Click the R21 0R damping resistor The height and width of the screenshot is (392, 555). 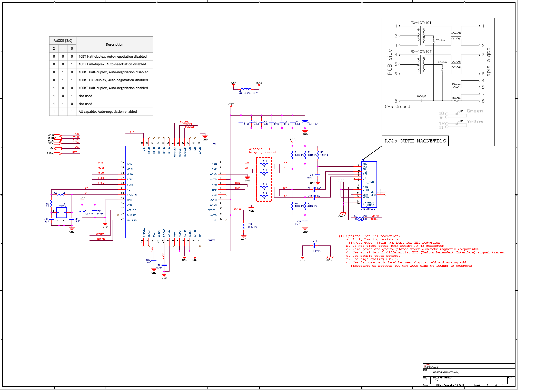[x=264, y=164]
